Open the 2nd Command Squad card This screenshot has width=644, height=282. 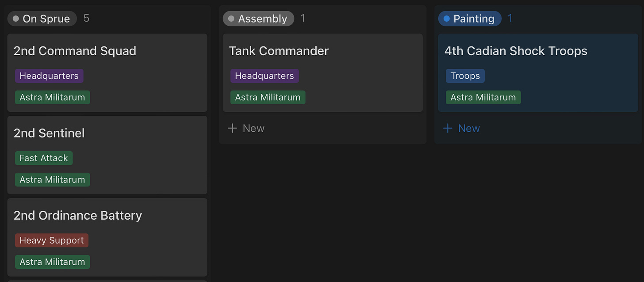[107, 73]
